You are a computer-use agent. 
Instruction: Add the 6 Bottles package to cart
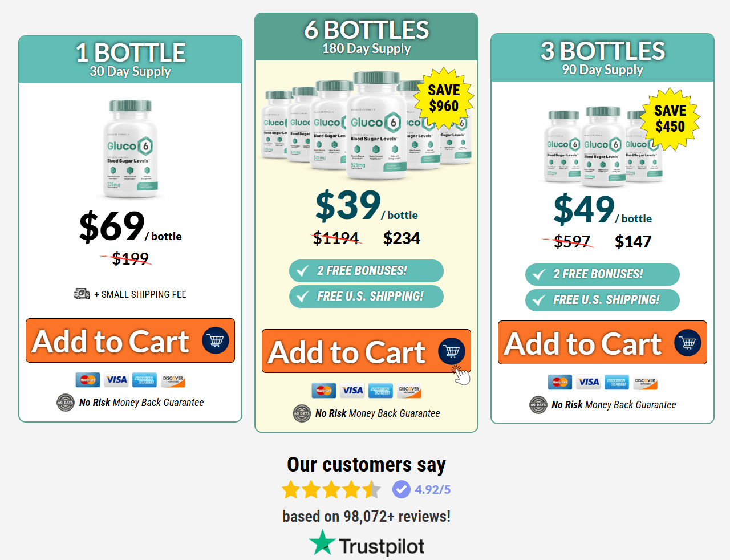(348, 352)
